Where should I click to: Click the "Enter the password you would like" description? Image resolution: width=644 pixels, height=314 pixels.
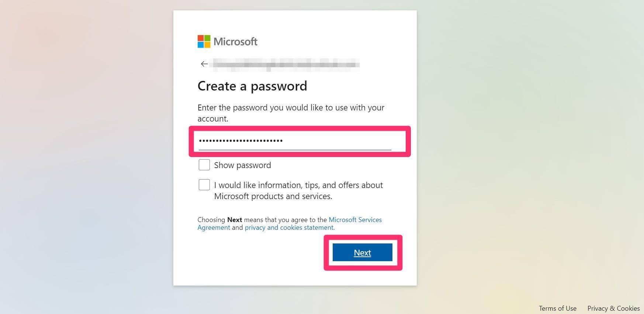click(x=291, y=113)
